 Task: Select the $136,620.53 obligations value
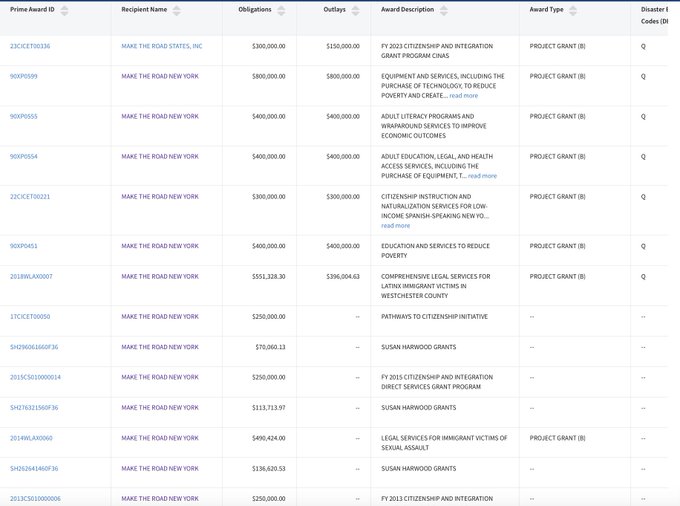(x=268, y=468)
